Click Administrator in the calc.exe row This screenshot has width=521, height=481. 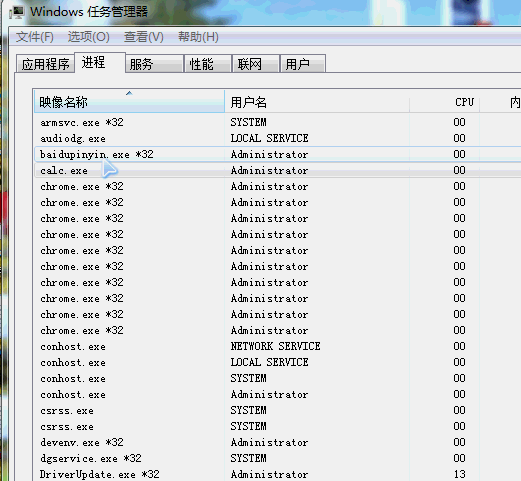(x=269, y=170)
